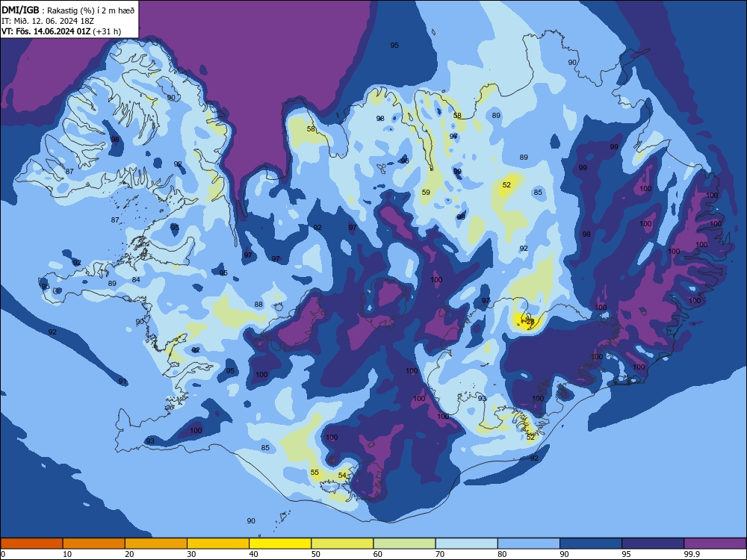Click the '50' legend tick label
The height and width of the screenshot is (560, 747).
coord(315,554)
